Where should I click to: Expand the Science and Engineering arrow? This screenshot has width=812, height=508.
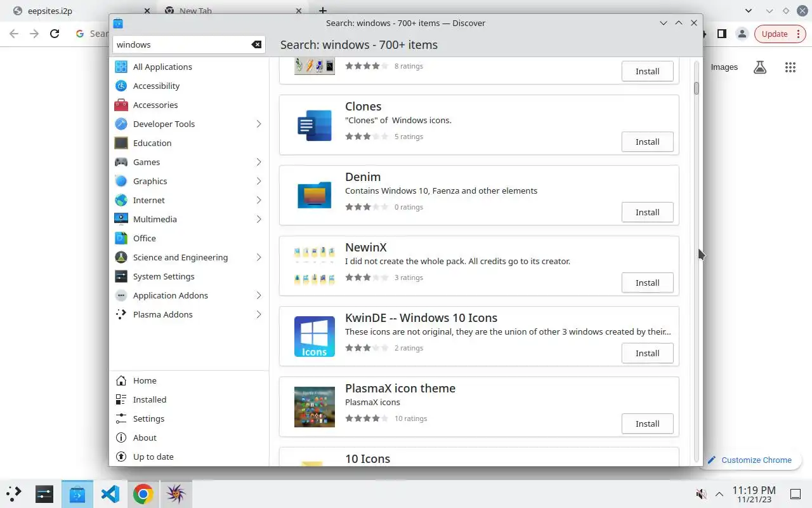coord(258,257)
